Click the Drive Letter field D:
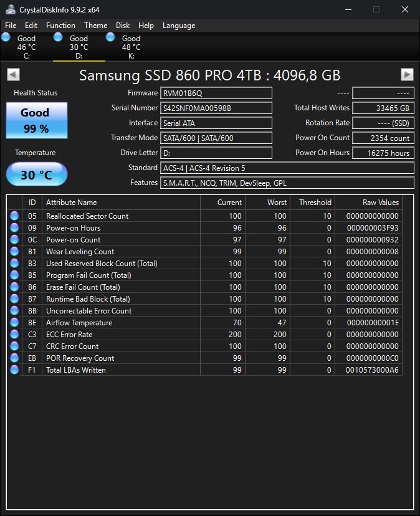Image resolution: width=420 pixels, height=516 pixels. (x=216, y=153)
